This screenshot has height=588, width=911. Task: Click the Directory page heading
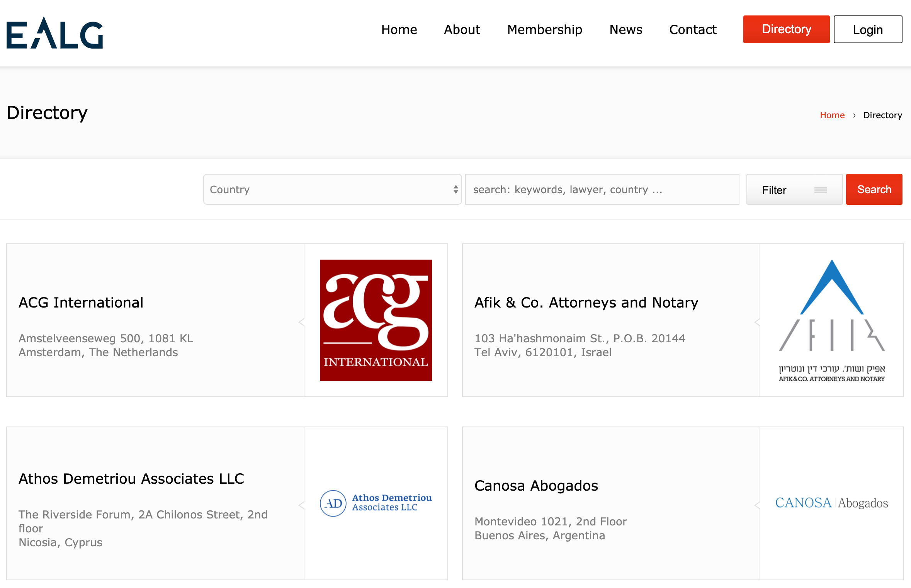pyautogui.click(x=47, y=113)
